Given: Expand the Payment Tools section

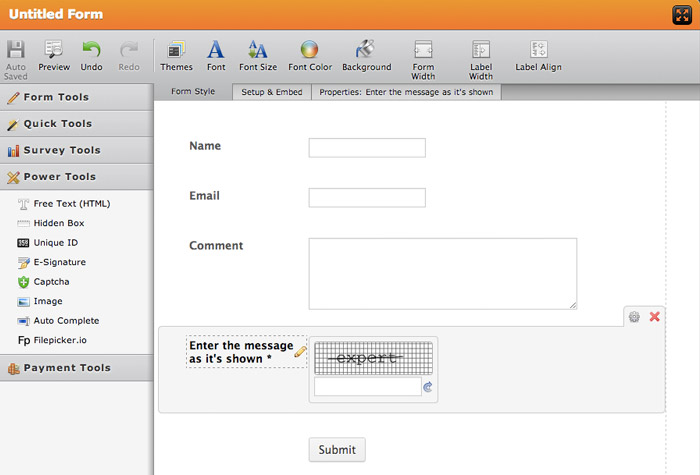Looking at the screenshot, I should [76, 368].
